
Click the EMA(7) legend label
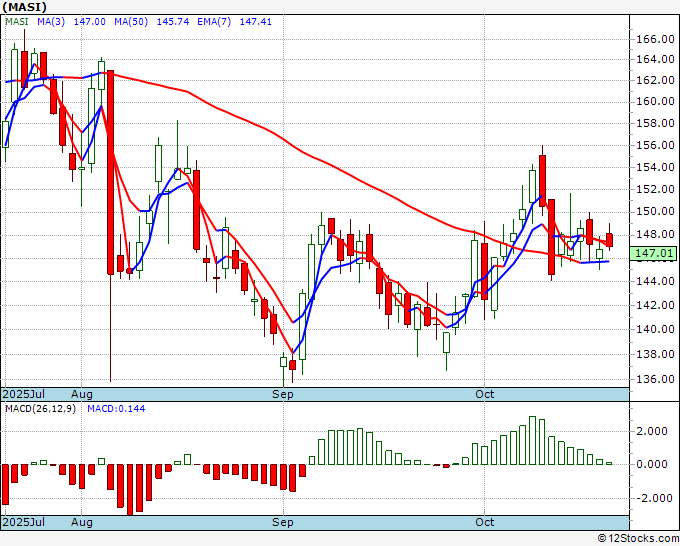[214, 22]
